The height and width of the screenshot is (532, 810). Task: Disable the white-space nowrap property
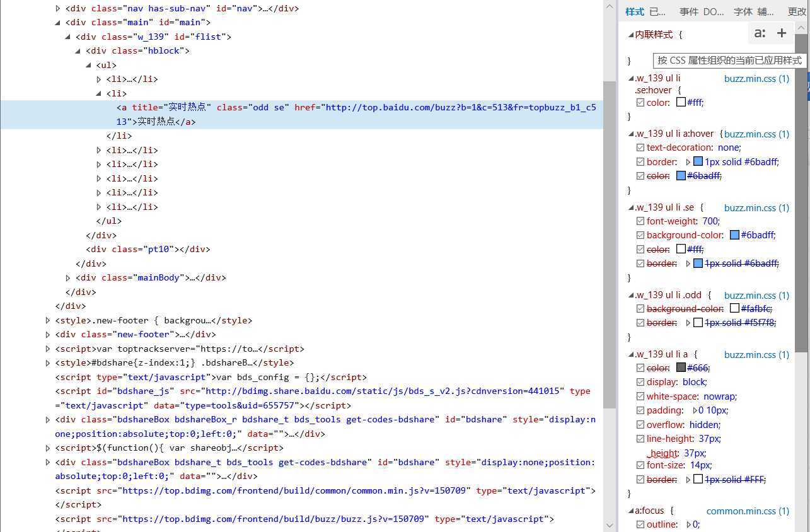click(640, 396)
